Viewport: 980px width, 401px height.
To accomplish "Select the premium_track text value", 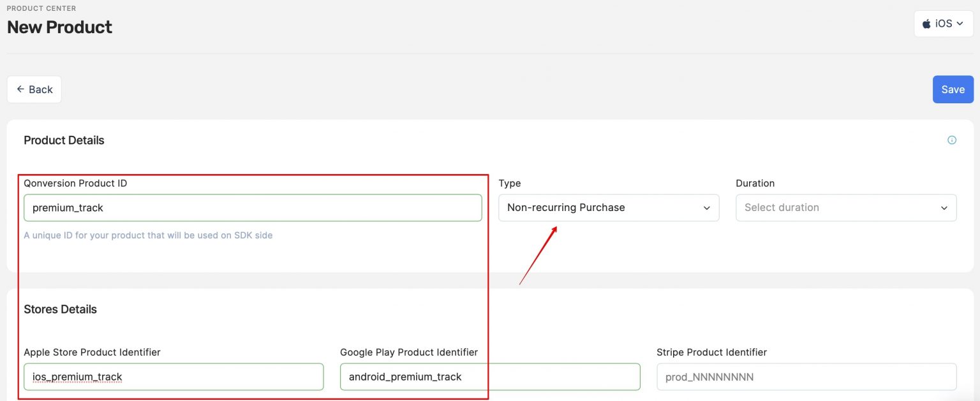I will pyautogui.click(x=68, y=207).
